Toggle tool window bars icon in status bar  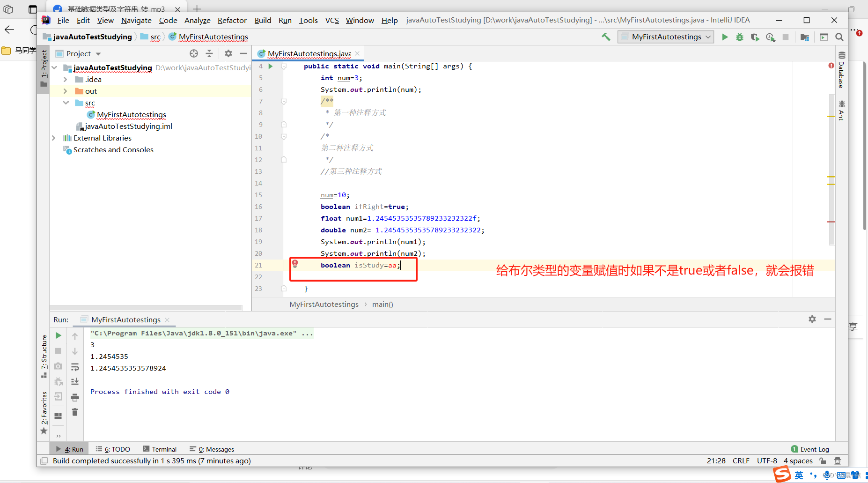(x=44, y=461)
